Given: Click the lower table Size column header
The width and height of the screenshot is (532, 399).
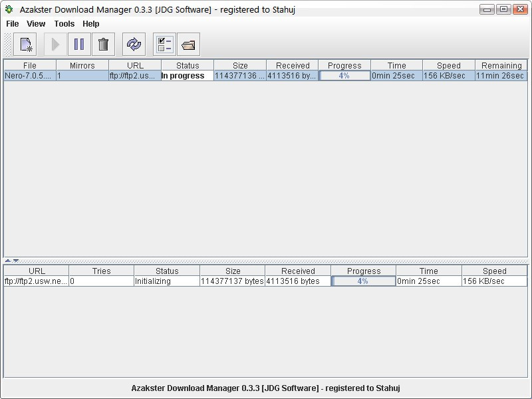Looking at the screenshot, I should point(233,271).
